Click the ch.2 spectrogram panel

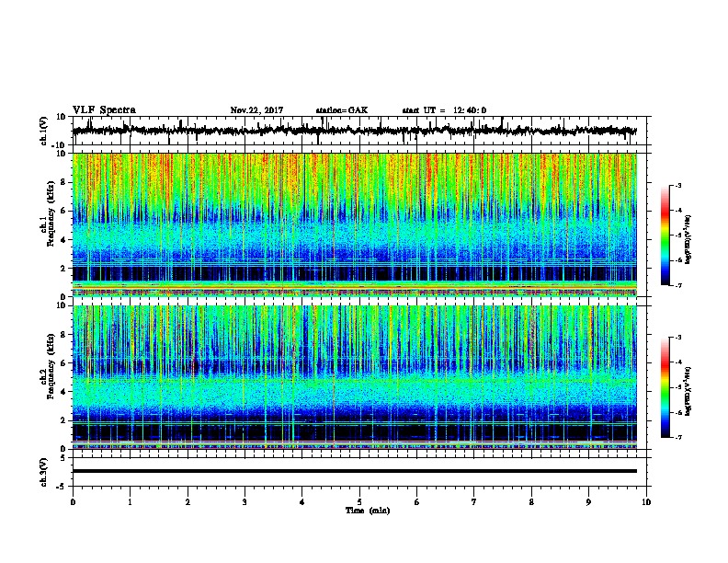pyautogui.click(x=354, y=377)
